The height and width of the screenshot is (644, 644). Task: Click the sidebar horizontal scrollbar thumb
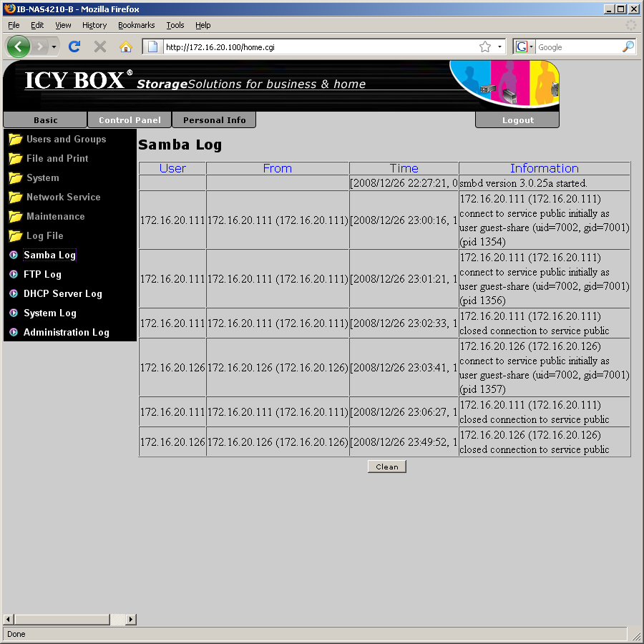[62, 619]
